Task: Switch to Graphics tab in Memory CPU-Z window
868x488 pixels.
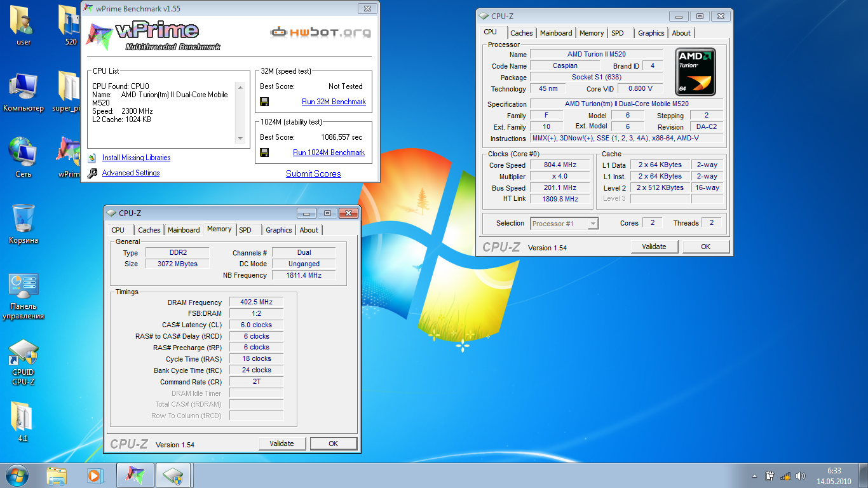Action: [279, 230]
